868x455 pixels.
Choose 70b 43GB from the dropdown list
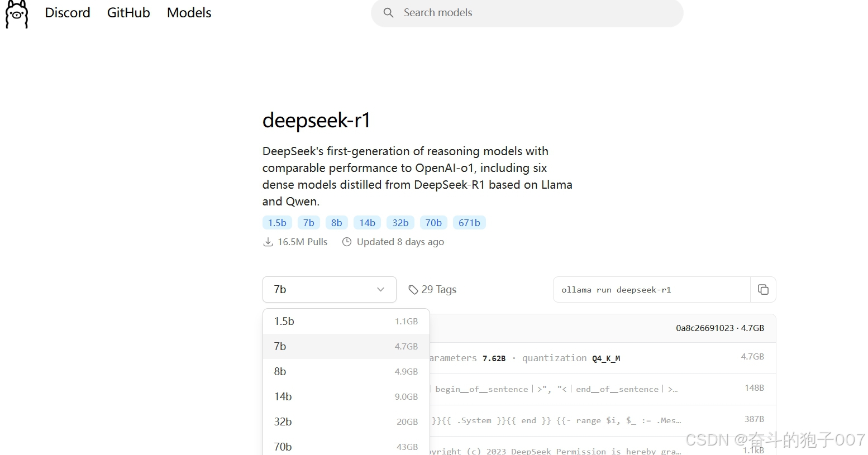coord(346,446)
